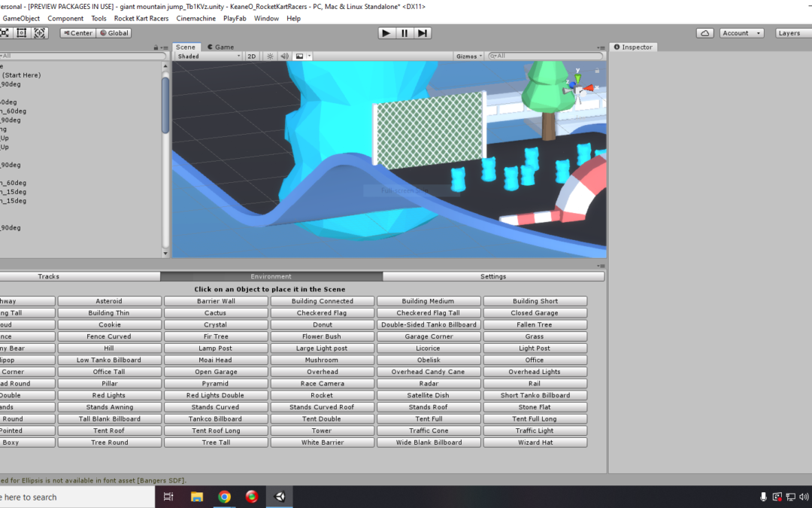
Task: Open the Unity cloud services icon
Action: coord(704,33)
